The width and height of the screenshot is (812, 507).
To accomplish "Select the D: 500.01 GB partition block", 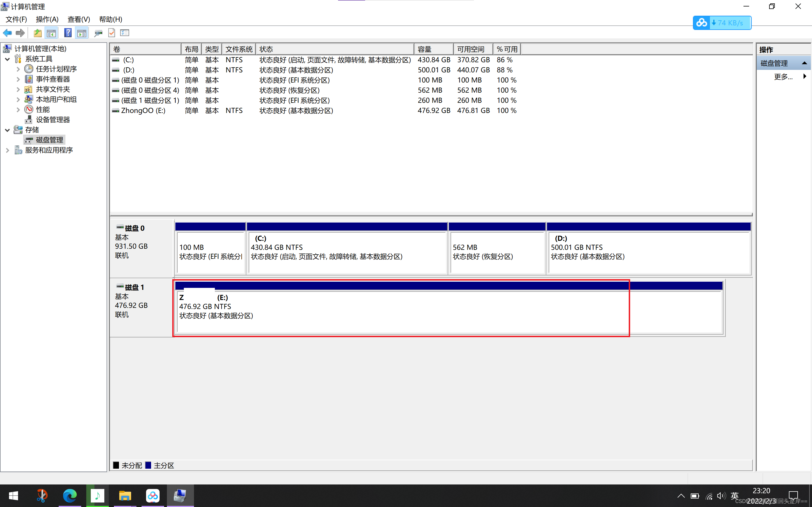I will tap(648, 252).
